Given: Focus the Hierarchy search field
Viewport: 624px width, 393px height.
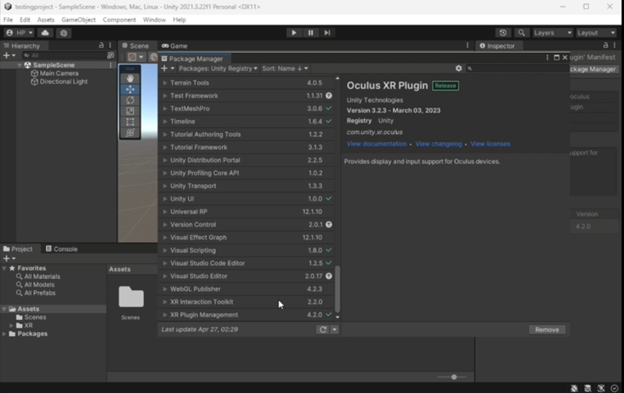Looking at the screenshot, I should coord(64,55).
